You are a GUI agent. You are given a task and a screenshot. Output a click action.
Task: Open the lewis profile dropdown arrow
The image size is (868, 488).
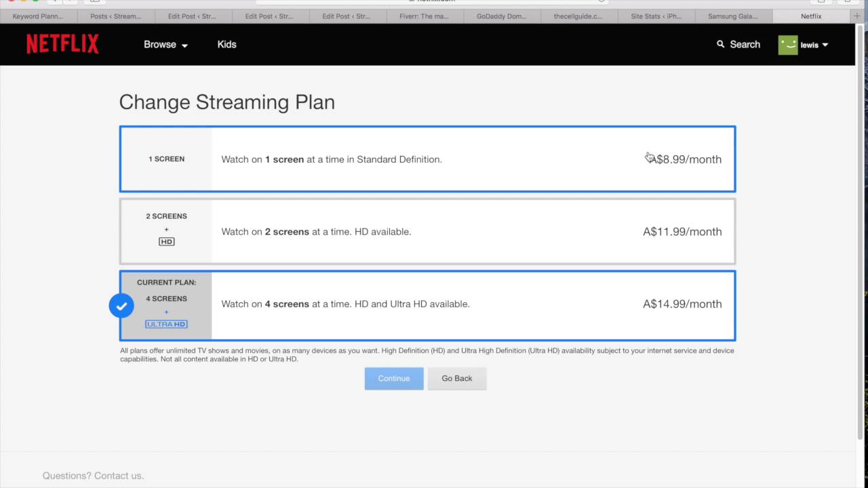point(825,45)
